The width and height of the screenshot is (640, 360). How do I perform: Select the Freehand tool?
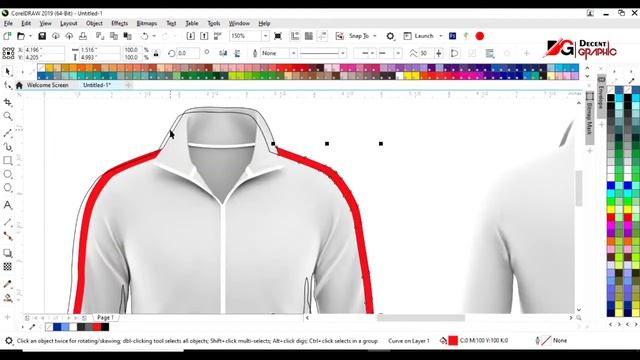pyautogui.click(x=7, y=133)
